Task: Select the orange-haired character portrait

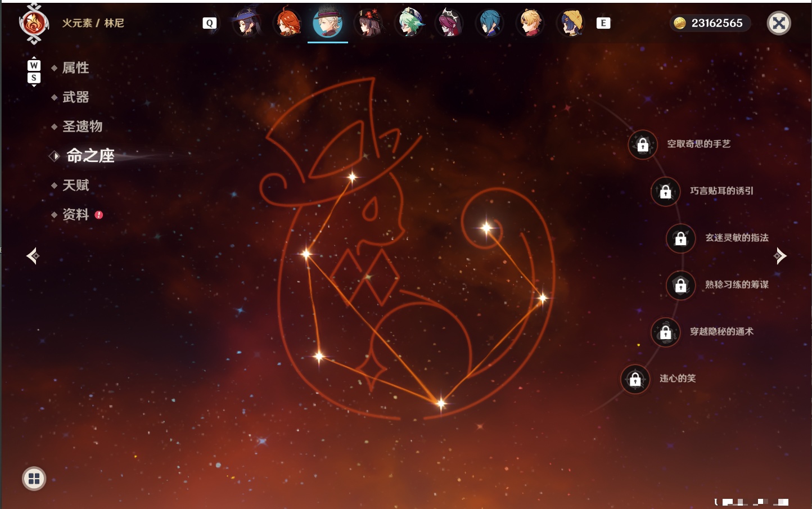Action: [287, 23]
